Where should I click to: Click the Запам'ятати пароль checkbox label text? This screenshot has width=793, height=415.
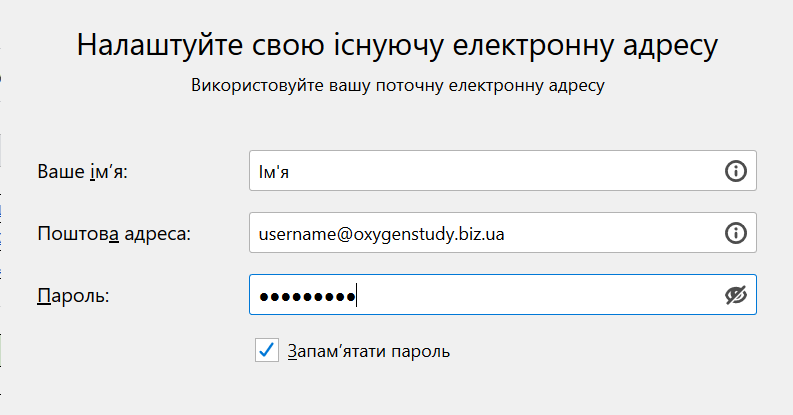click(368, 351)
